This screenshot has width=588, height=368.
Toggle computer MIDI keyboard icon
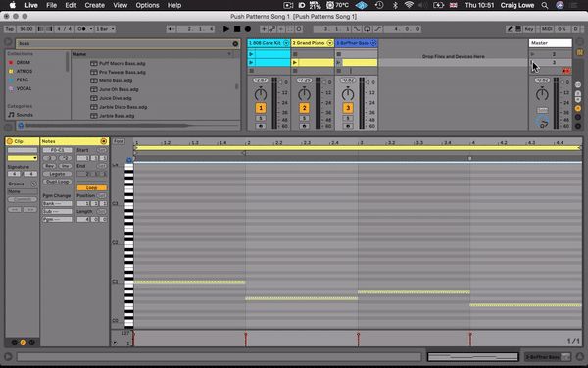[518, 28]
